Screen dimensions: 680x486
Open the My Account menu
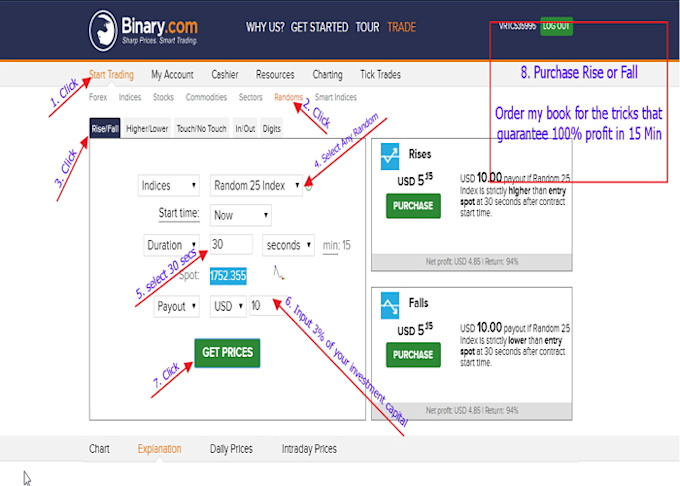pos(172,75)
